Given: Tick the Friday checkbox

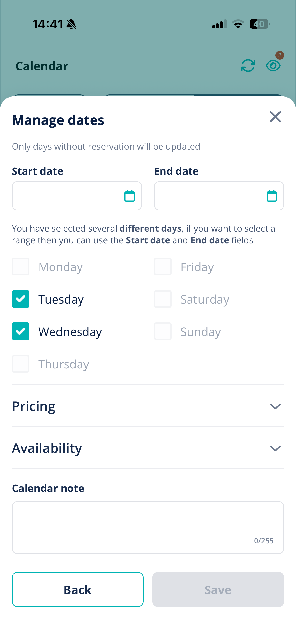Looking at the screenshot, I should click(163, 266).
